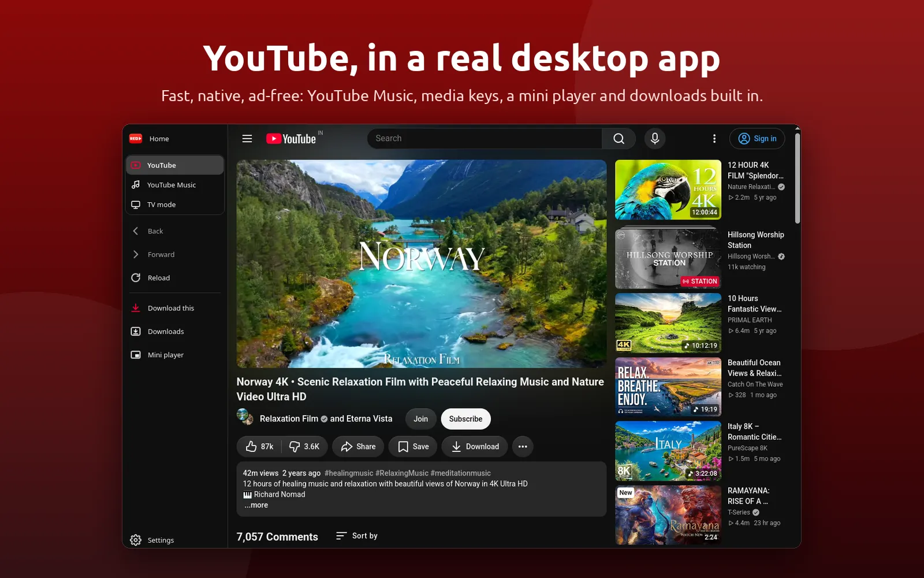This screenshot has width=924, height=578.
Task: Open the Relax Breathe Enjoy ocean thumbnail
Action: (x=668, y=387)
